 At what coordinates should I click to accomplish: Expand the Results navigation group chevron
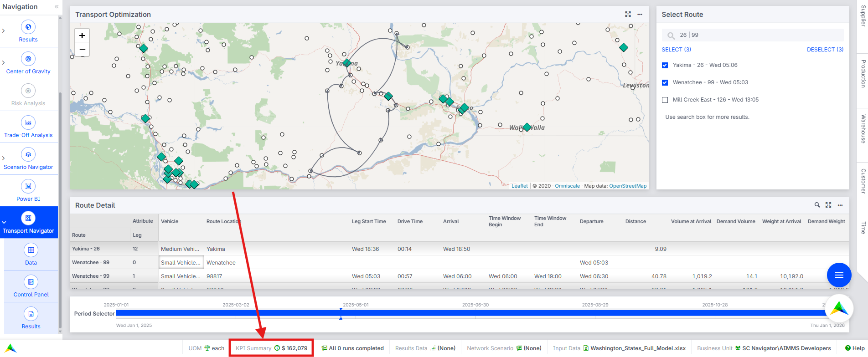coord(4,31)
